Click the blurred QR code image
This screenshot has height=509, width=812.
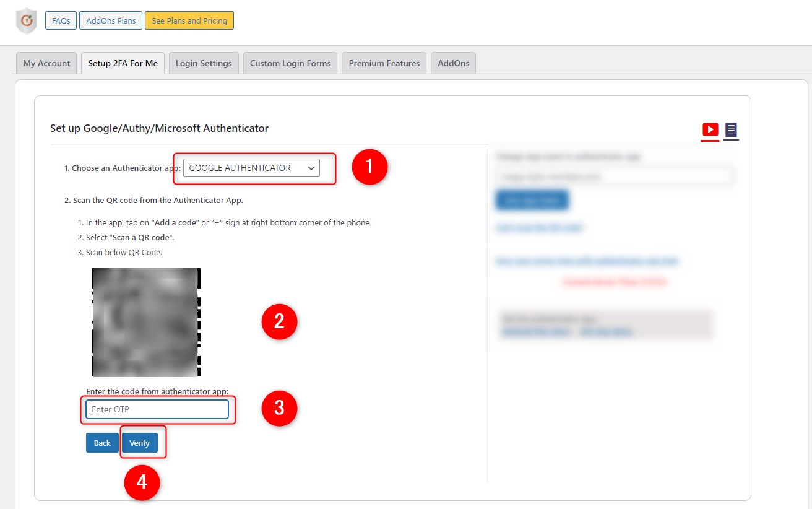pos(146,322)
